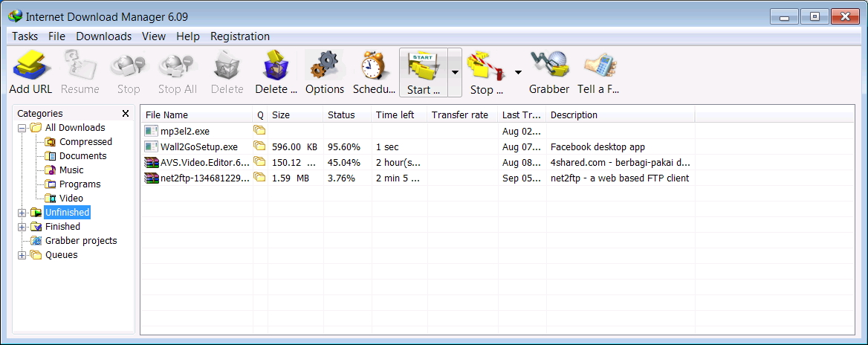Image resolution: width=868 pixels, height=345 pixels.
Task: Sort by the Time left column header
Action: 399,115
